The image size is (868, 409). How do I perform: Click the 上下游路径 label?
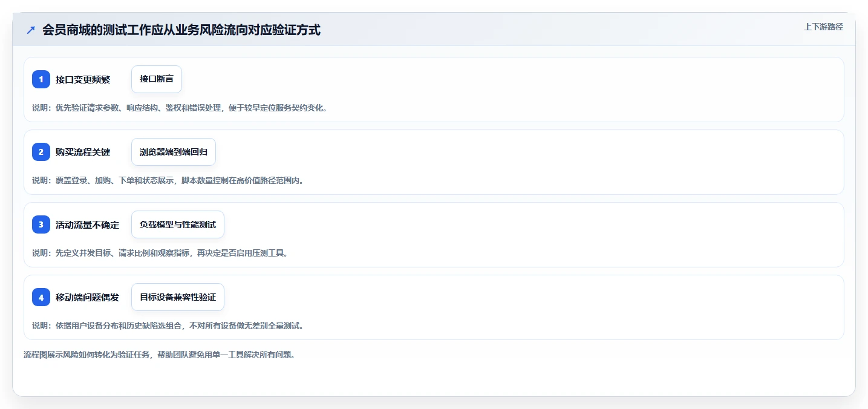point(823,27)
